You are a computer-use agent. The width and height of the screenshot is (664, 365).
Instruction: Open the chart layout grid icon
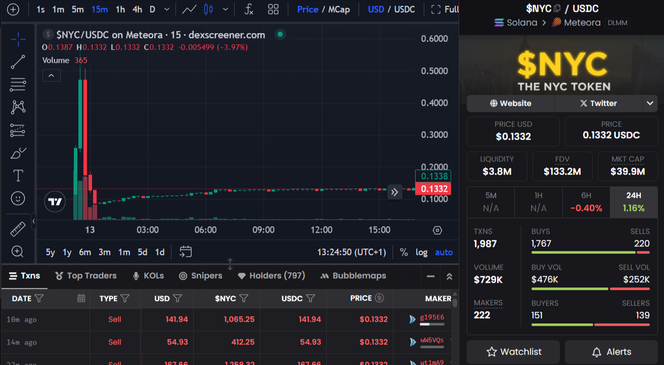[x=273, y=9]
